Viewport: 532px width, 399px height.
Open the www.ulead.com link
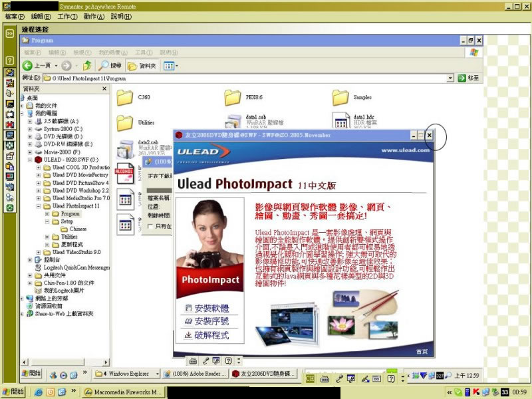[406, 150]
